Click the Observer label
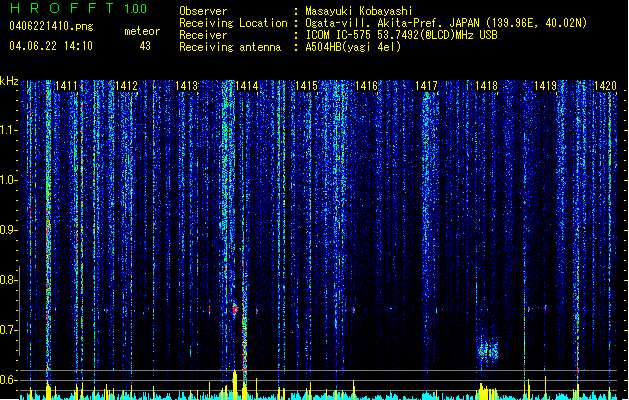Screen dimensions: 629x400 pos(203,11)
